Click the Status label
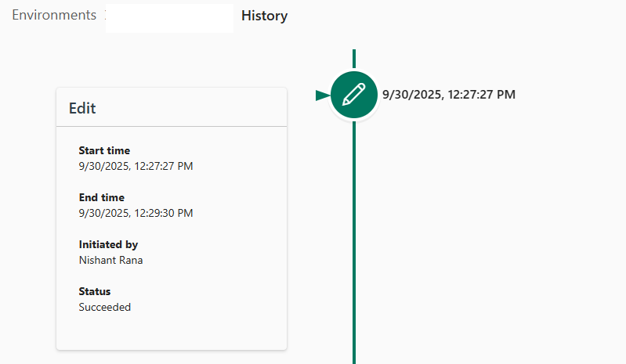This screenshot has height=364, width=626. [x=95, y=291]
